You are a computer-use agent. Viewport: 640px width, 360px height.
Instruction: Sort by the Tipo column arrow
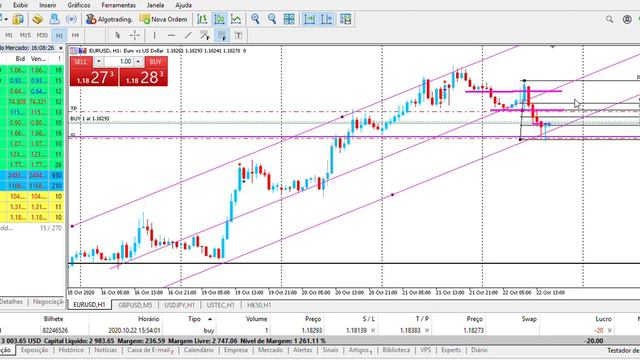point(210,319)
